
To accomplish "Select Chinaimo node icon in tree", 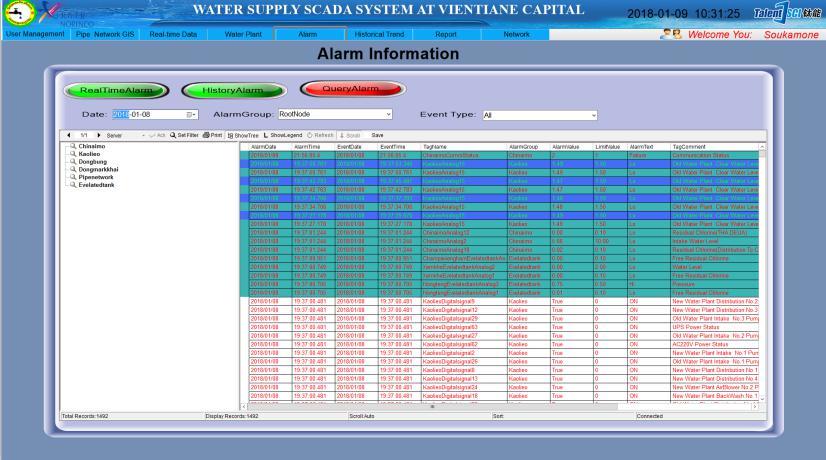I will 73,146.
